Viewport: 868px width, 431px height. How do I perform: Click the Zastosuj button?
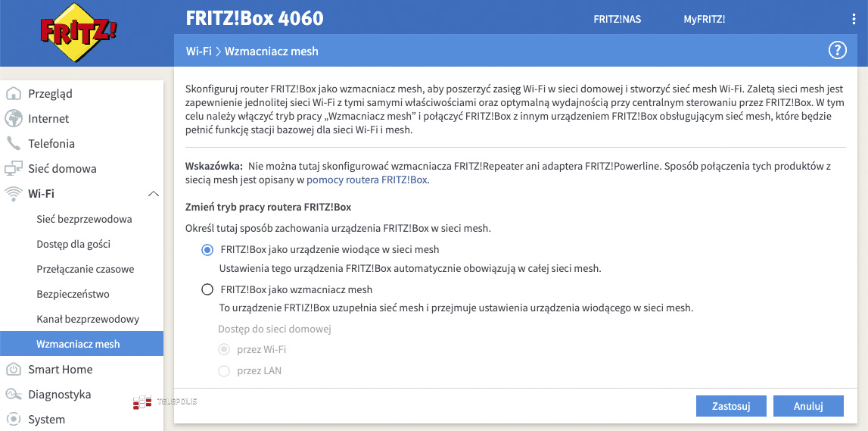tap(731, 406)
